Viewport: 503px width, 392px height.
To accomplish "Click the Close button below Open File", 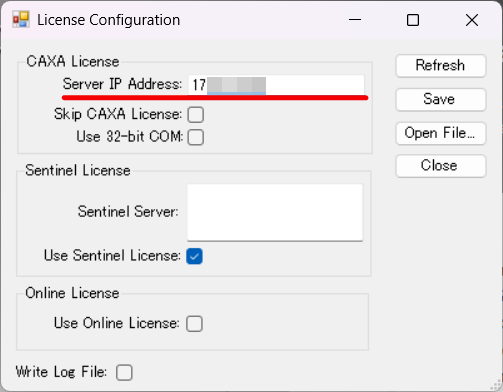I will click(441, 166).
